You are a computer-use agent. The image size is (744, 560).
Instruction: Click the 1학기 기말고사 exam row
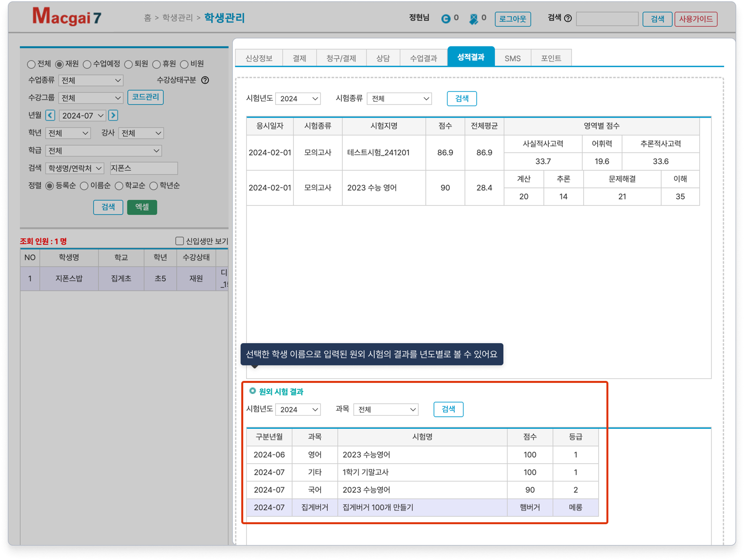[x=422, y=472]
